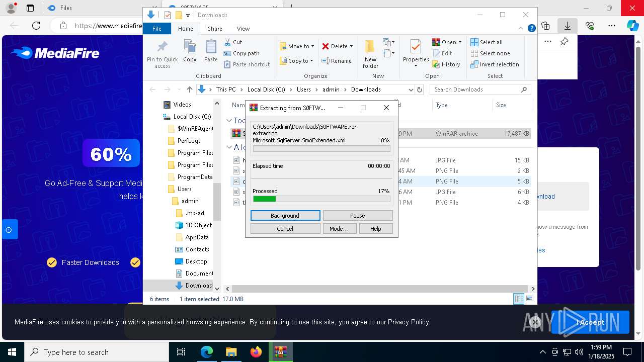
Task: Click the horizontal scrollbar of the file list
Action: 380,289
